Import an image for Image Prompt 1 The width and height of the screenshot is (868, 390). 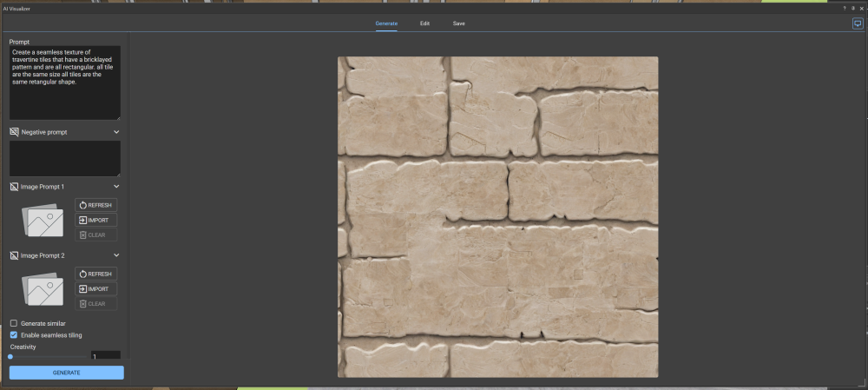pyautogui.click(x=95, y=220)
